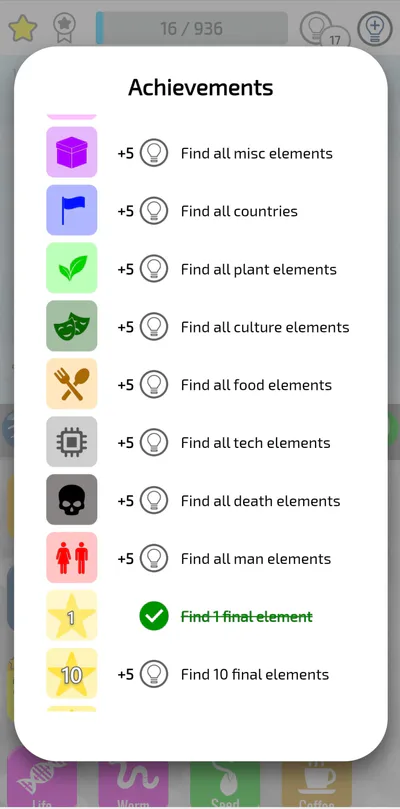Screen dimensions: 400x809
Task: Open the award ribbon achievements icon
Action: tap(65, 28)
